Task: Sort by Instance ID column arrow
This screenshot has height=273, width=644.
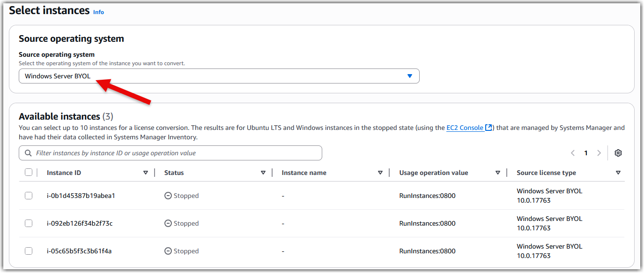Action: point(145,173)
